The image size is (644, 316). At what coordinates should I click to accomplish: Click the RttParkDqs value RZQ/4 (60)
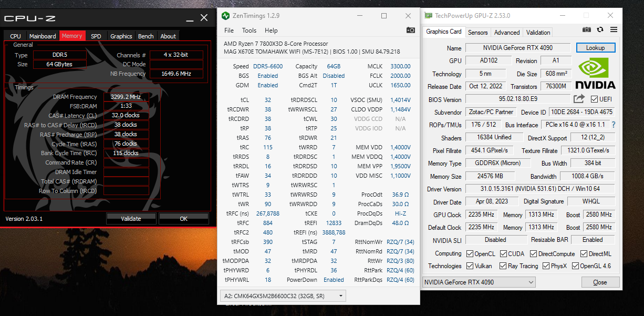[x=400, y=280]
